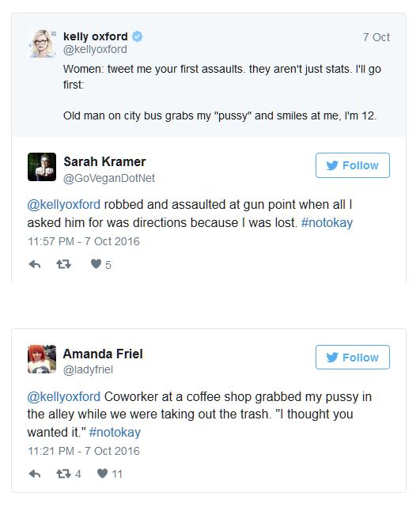This screenshot has width=420, height=511.
Task: Open kelly oxford's profile picture
Action: (x=42, y=44)
